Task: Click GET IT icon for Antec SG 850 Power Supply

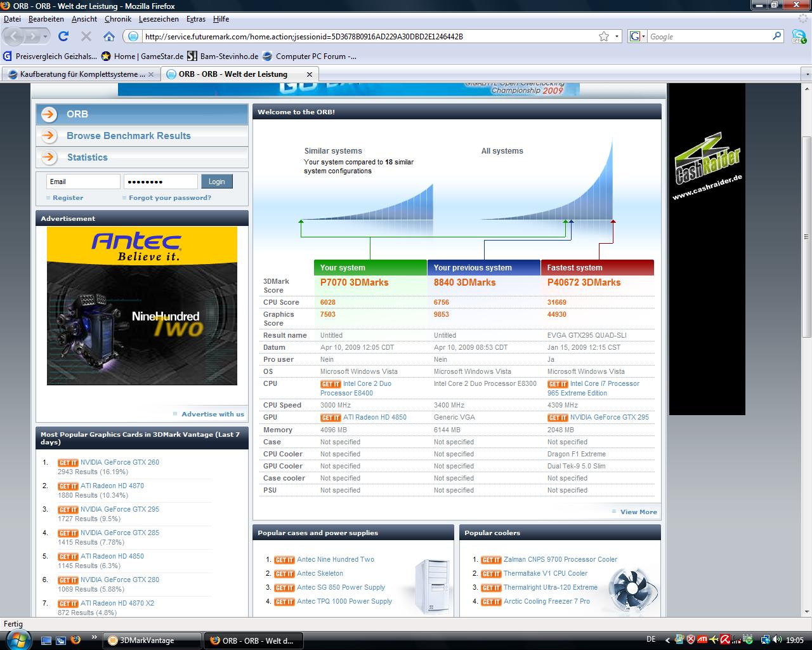Action: (284, 588)
